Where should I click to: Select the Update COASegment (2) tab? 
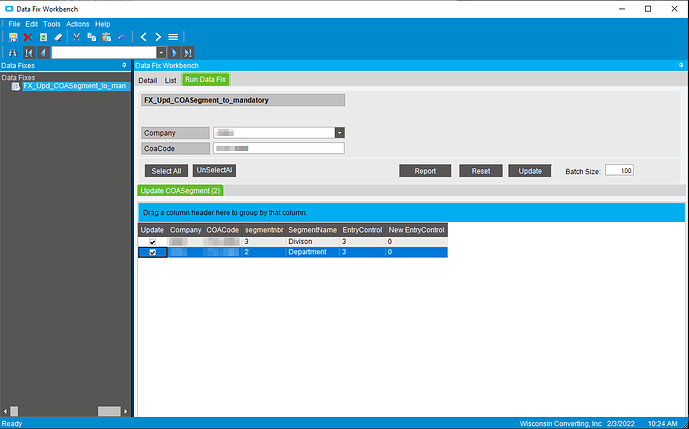(x=180, y=191)
